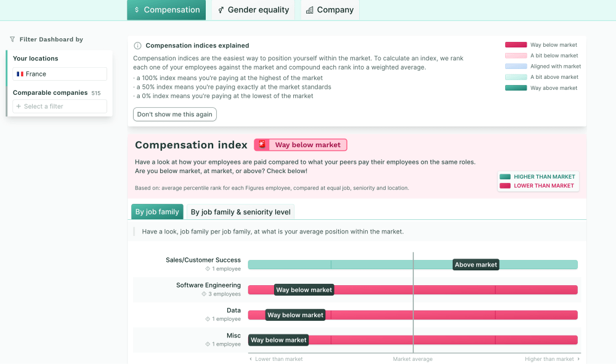Click the Company building chart icon
The image size is (616, 364).
(309, 10)
